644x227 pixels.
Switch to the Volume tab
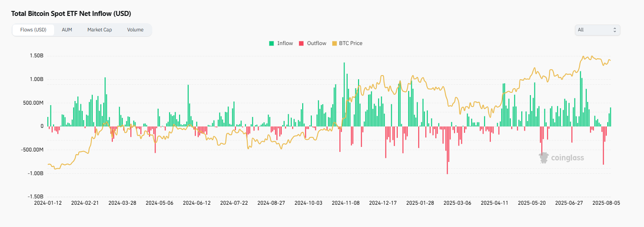(x=135, y=30)
